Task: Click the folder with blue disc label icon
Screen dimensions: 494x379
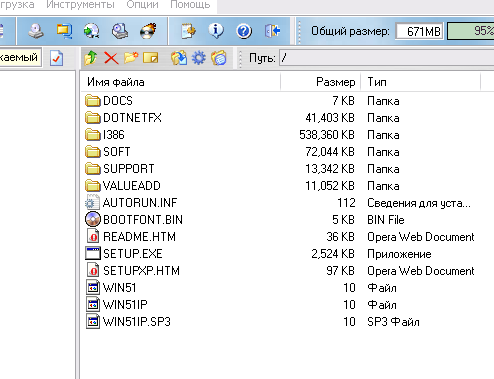Action: pos(219,58)
